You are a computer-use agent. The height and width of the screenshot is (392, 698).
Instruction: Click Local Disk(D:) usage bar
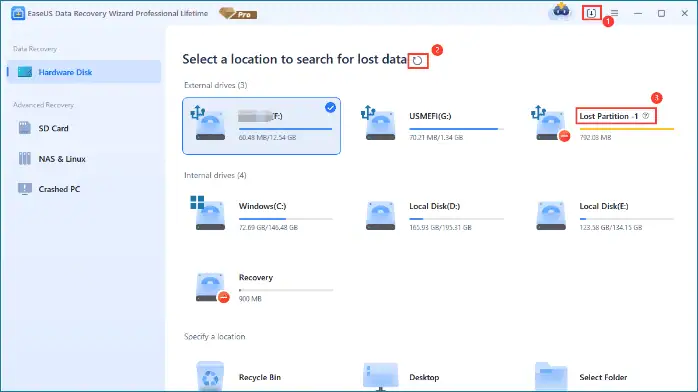456,219
